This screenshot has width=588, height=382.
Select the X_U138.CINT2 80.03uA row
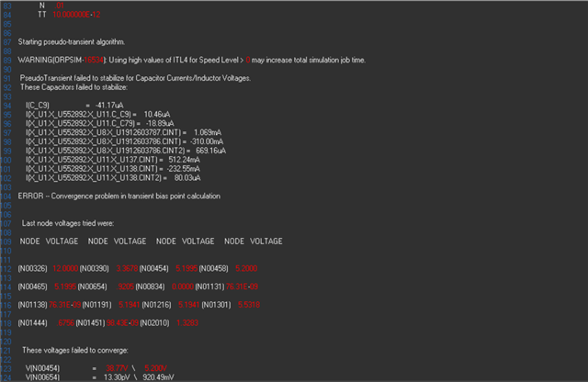[x=113, y=178]
